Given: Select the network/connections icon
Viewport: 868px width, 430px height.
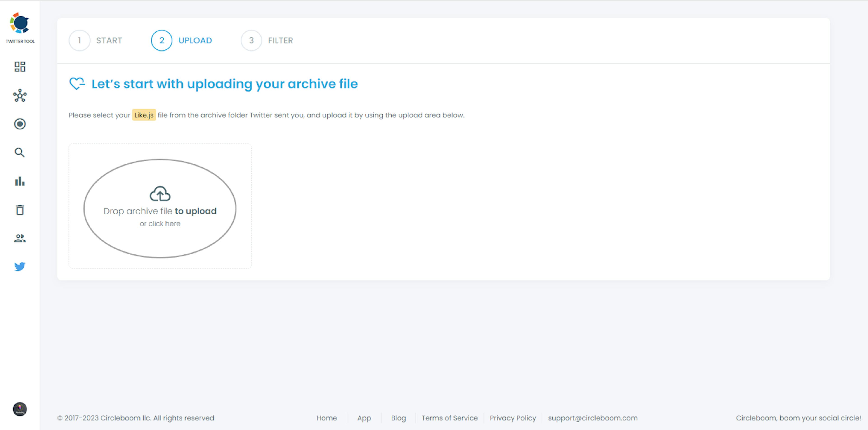Looking at the screenshot, I should pos(20,96).
